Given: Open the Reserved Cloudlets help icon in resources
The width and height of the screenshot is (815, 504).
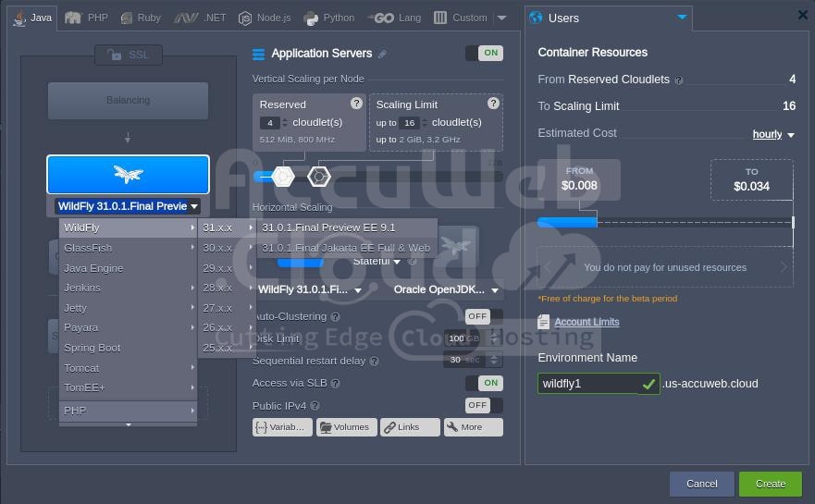Looking at the screenshot, I should [678, 80].
